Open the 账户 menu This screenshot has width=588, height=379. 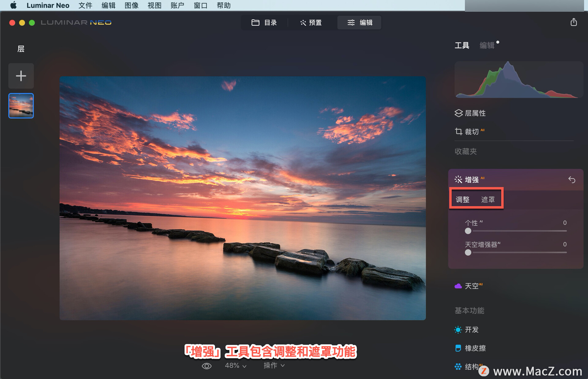pos(177,5)
